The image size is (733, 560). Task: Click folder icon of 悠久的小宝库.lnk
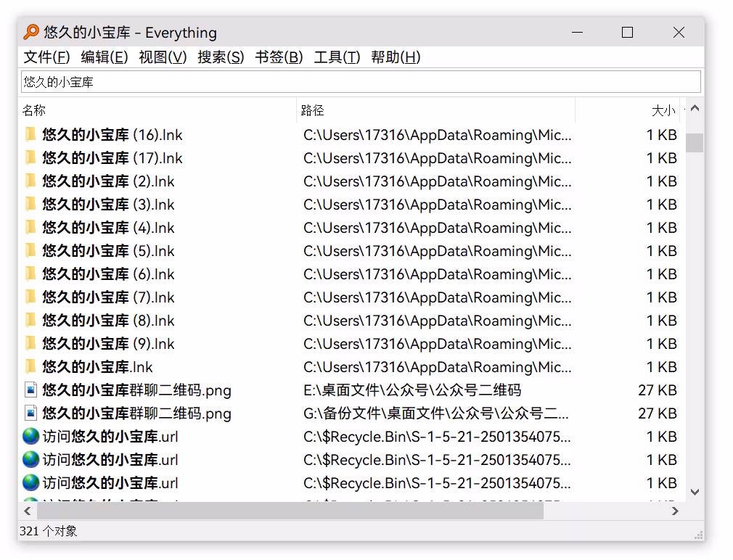pos(30,366)
